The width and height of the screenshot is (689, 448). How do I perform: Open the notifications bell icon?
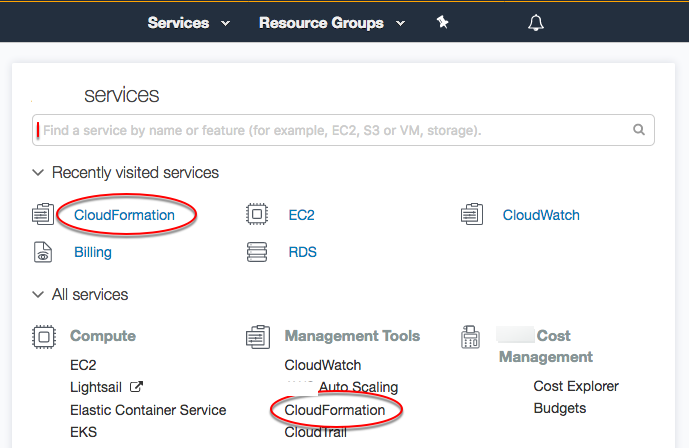pos(535,22)
